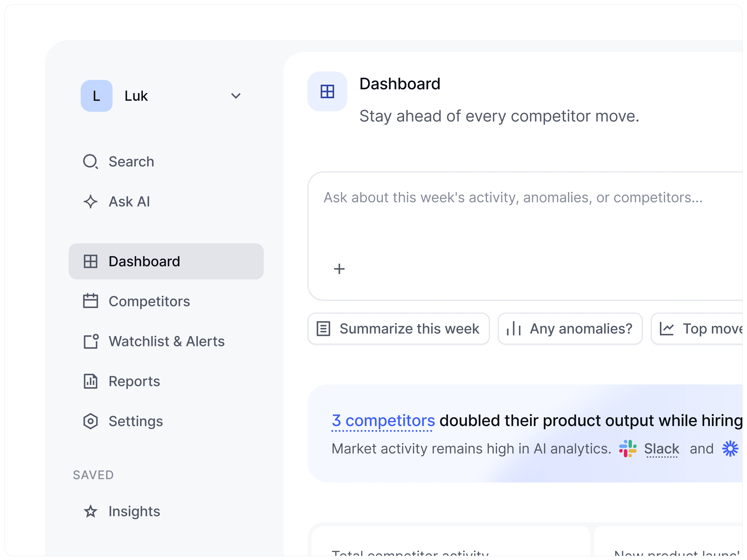Expand the Luk workspace chevron
The image size is (747, 560).
236,96
